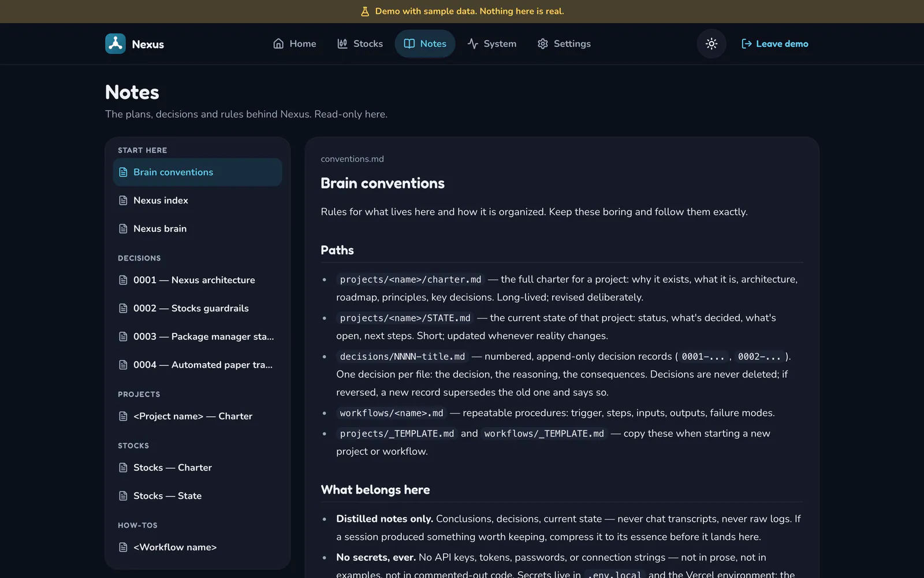The image size is (924, 578).
Task: Click the Paths section heading
Action: tap(337, 250)
